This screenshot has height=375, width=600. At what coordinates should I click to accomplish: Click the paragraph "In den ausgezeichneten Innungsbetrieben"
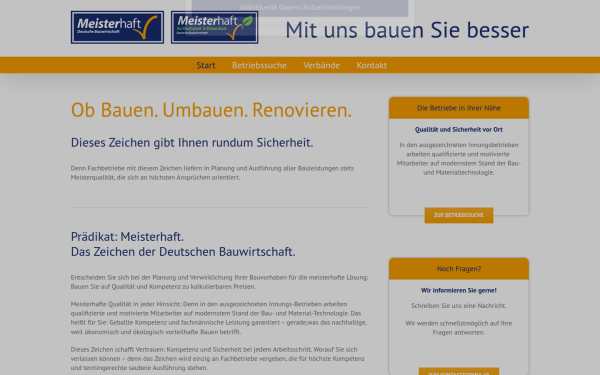[459, 159]
